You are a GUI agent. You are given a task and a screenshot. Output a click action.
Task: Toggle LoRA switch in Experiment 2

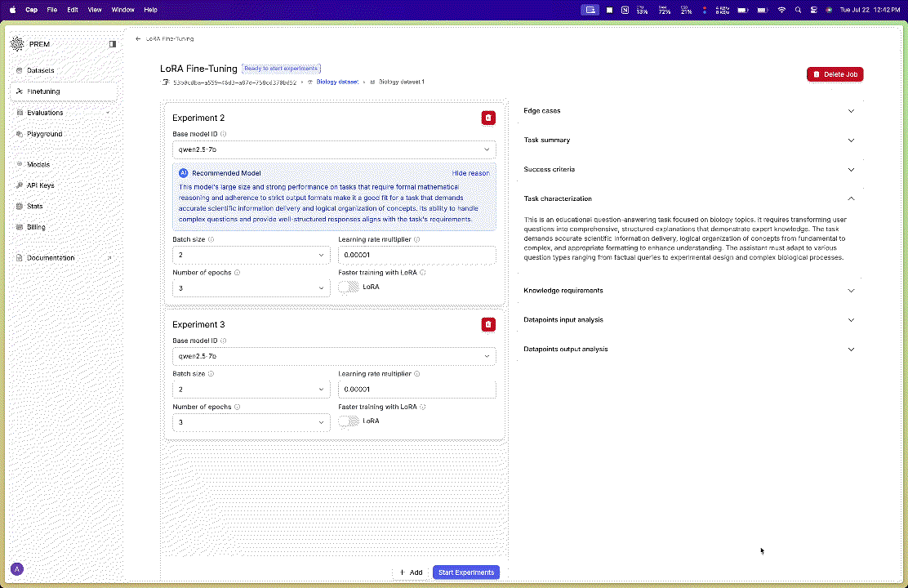[x=349, y=287]
